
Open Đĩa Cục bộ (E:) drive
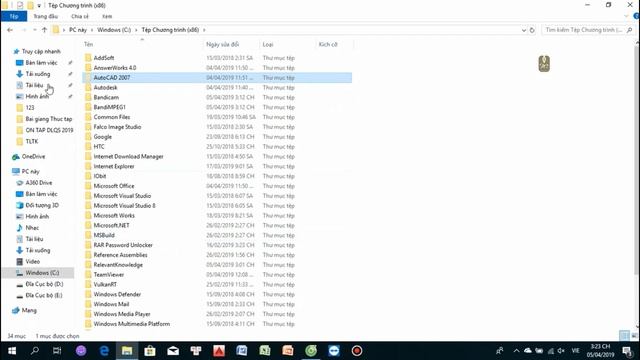click(x=44, y=295)
